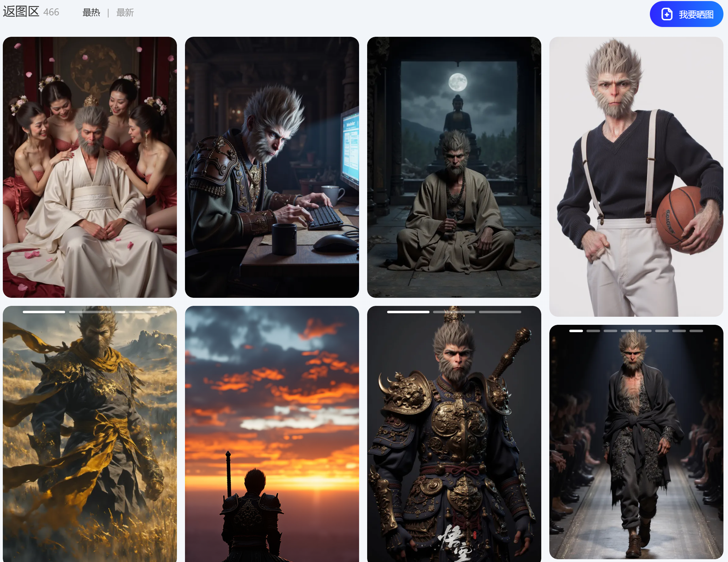The width and height of the screenshot is (728, 562).
Task: Select second slide indicator on armored monkey image
Action: (454, 312)
